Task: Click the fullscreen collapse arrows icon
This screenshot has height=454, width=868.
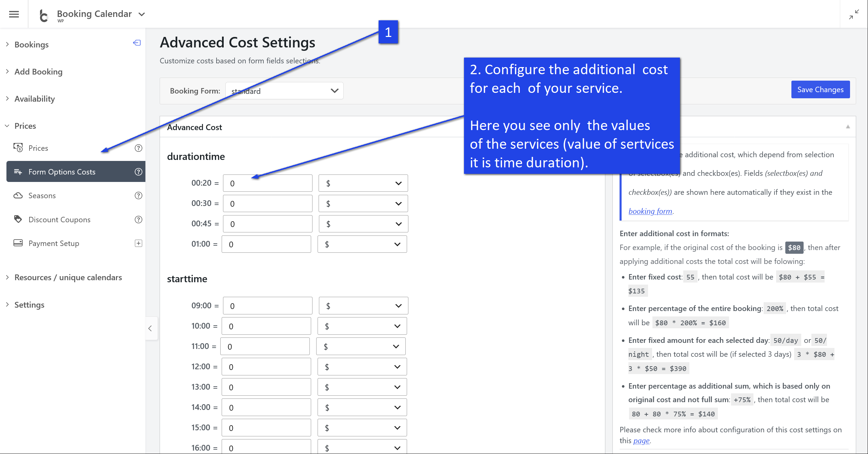Action: click(x=854, y=14)
